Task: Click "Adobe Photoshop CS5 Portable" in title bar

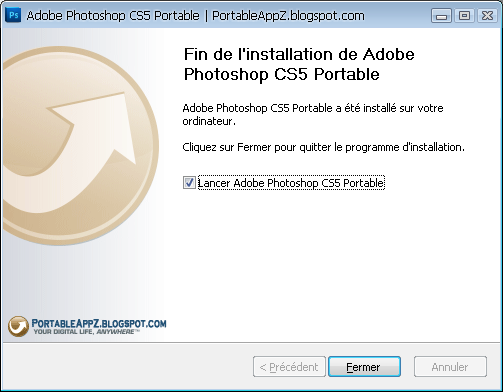Action: point(113,16)
